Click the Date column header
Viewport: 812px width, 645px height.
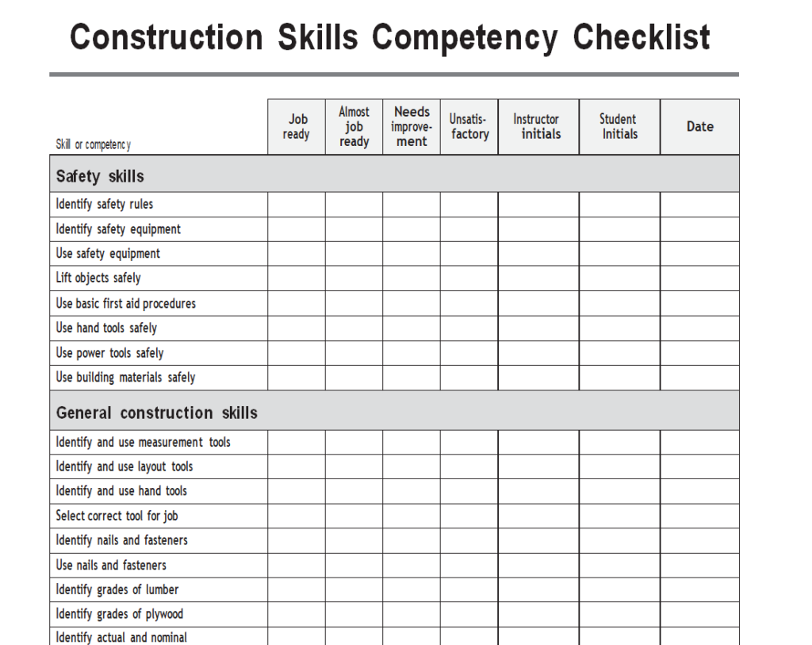[x=699, y=127]
